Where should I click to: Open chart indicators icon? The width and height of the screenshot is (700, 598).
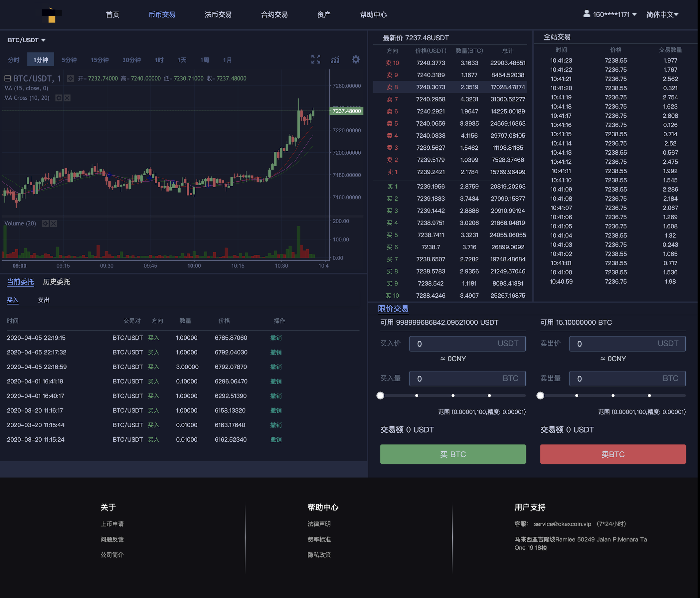tap(335, 60)
